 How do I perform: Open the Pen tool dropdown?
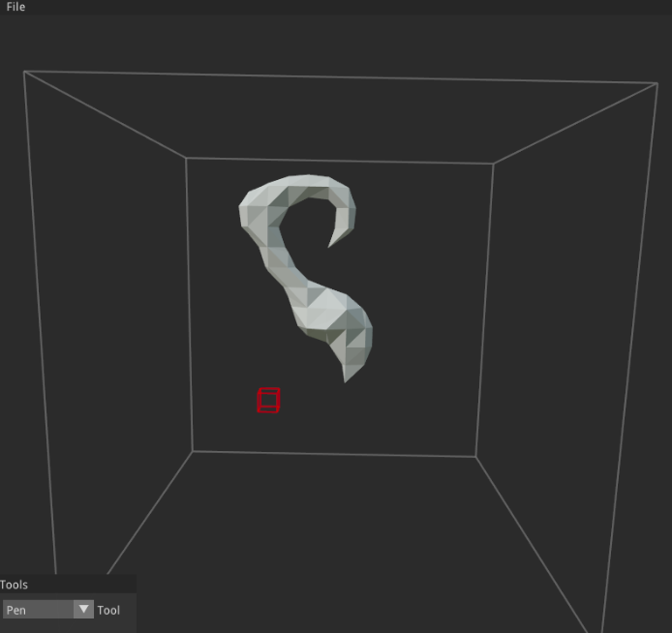click(48, 610)
